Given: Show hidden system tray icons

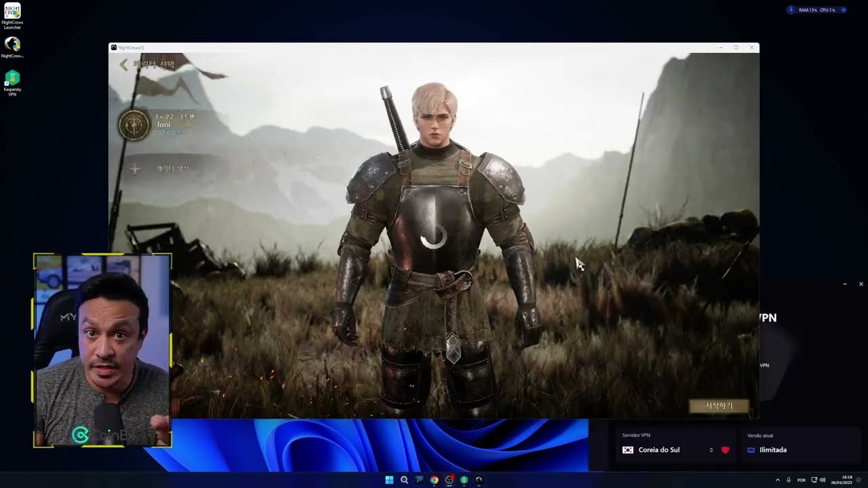Looking at the screenshot, I should pos(778,480).
